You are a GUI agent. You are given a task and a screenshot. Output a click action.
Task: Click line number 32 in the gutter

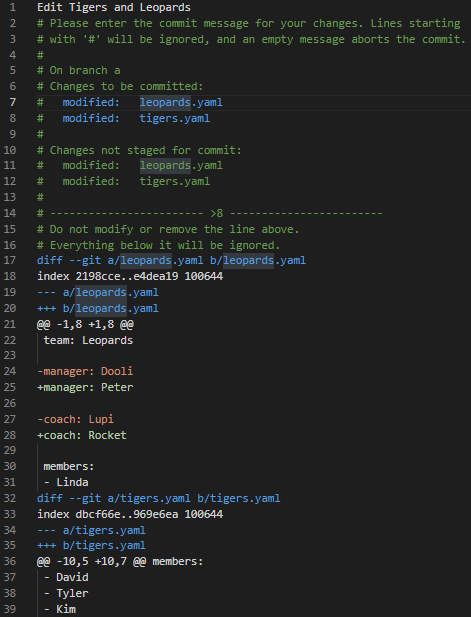coord(10,498)
